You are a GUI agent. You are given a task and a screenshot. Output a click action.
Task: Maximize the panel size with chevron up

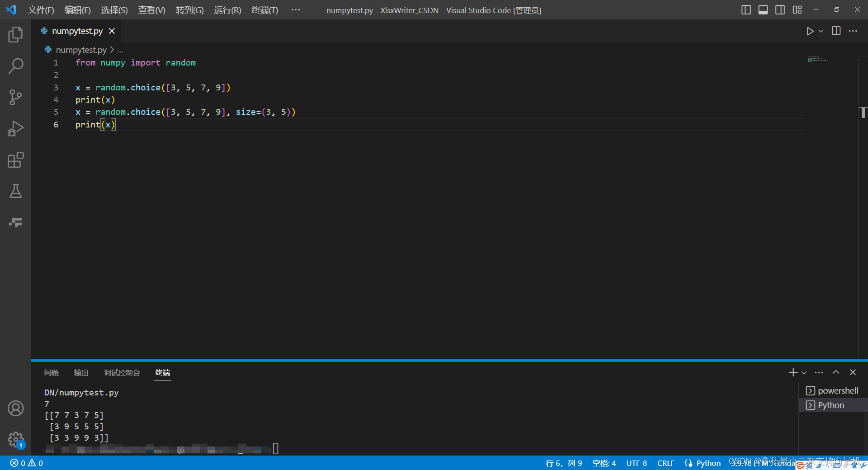click(x=836, y=372)
